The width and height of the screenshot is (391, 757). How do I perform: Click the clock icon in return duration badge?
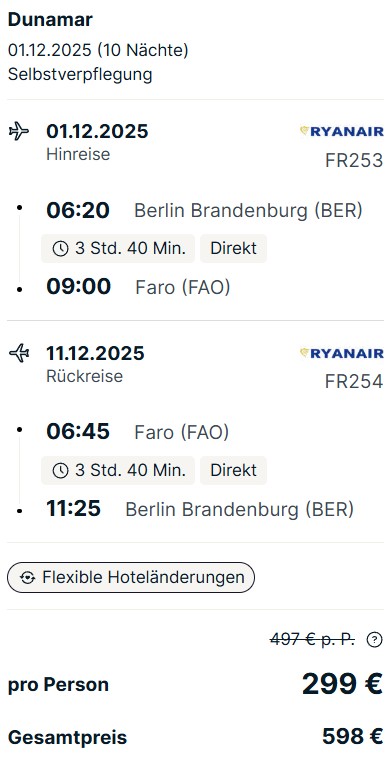(x=60, y=471)
